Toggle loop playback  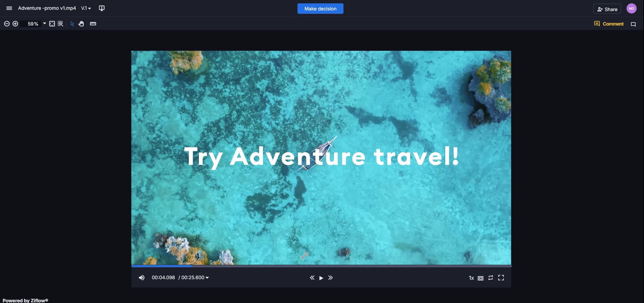(x=490, y=278)
